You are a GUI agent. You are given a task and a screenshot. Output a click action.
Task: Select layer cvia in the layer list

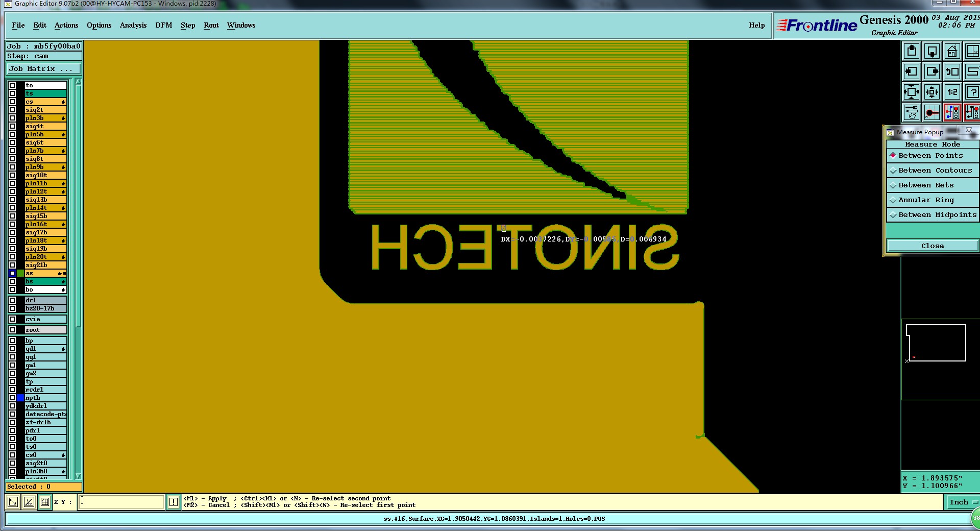(x=45, y=319)
